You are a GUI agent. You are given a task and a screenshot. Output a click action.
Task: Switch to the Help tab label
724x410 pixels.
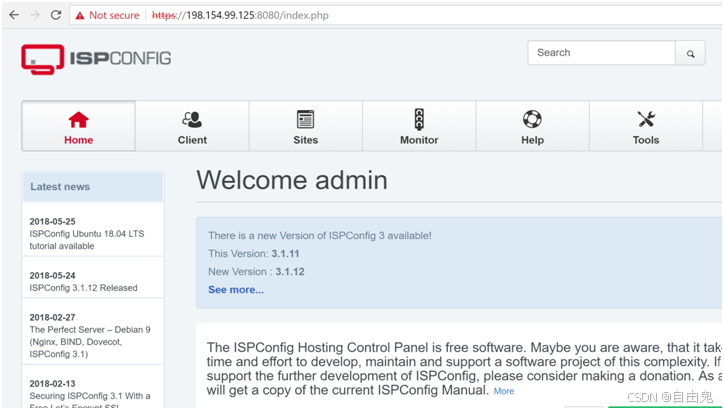pyautogui.click(x=532, y=140)
